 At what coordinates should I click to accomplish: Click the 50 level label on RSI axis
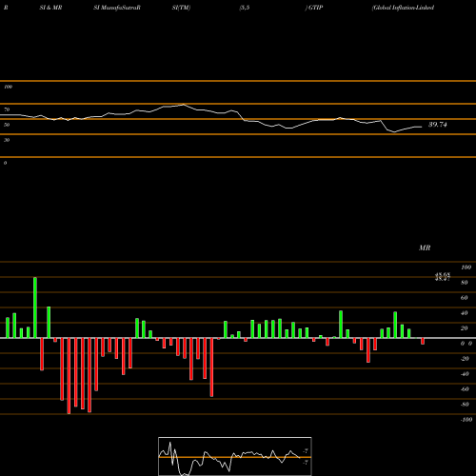click(x=7, y=125)
